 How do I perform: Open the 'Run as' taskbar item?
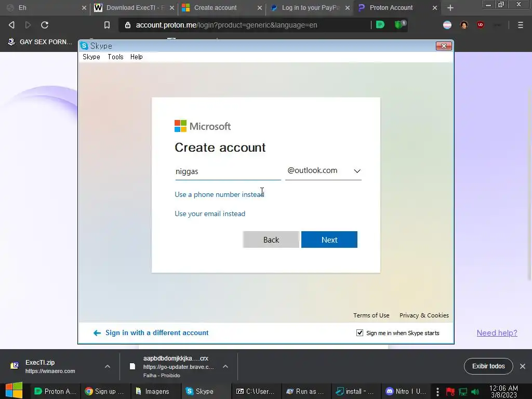(x=305, y=392)
